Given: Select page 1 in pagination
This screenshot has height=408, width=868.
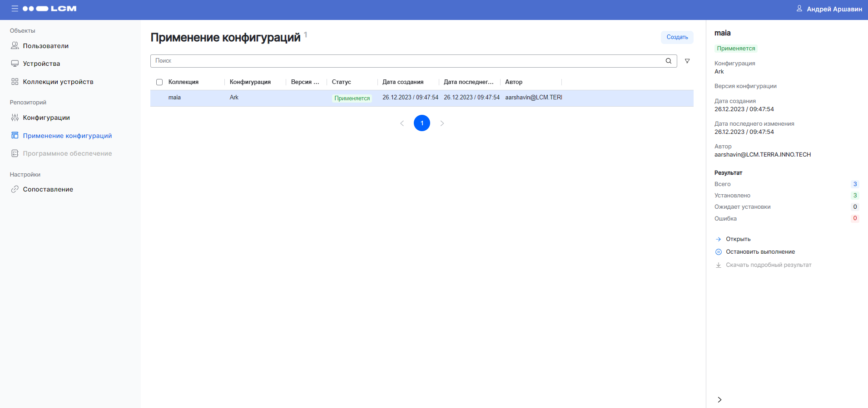Looking at the screenshot, I should tap(422, 123).
